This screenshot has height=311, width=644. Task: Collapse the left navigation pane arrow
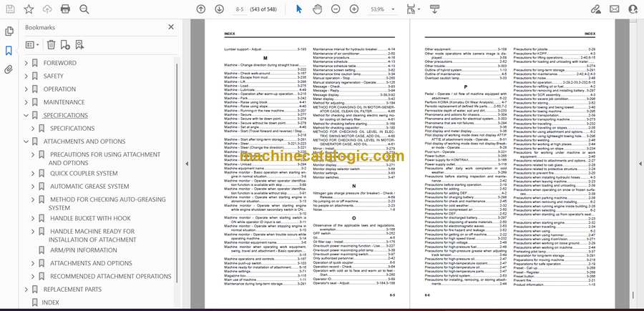tap(187, 164)
